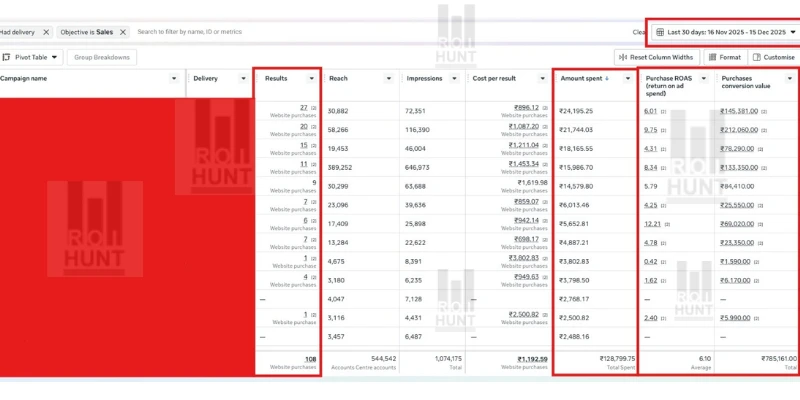Click the total ₹1,192.59 cost per result
This screenshot has height=400, width=800.
[x=532, y=359]
